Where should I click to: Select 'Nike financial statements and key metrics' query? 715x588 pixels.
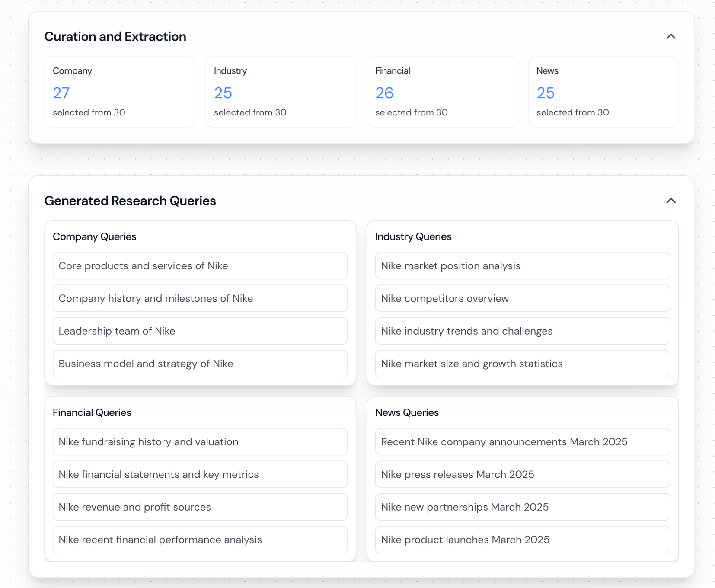[200, 474]
